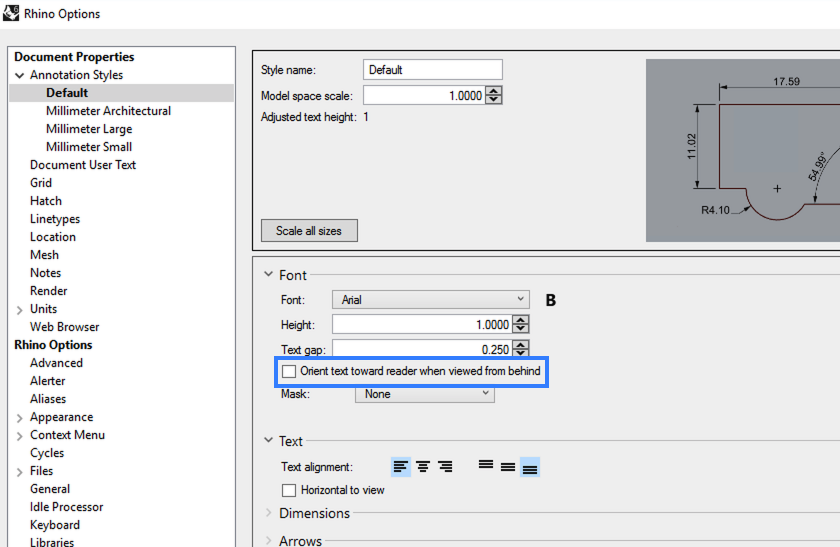Open General options page
Screen dimensions: 840x547
[50, 489]
